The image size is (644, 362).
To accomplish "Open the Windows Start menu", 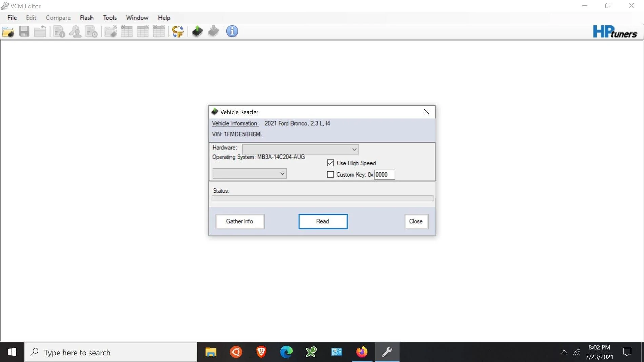I will click(x=12, y=352).
